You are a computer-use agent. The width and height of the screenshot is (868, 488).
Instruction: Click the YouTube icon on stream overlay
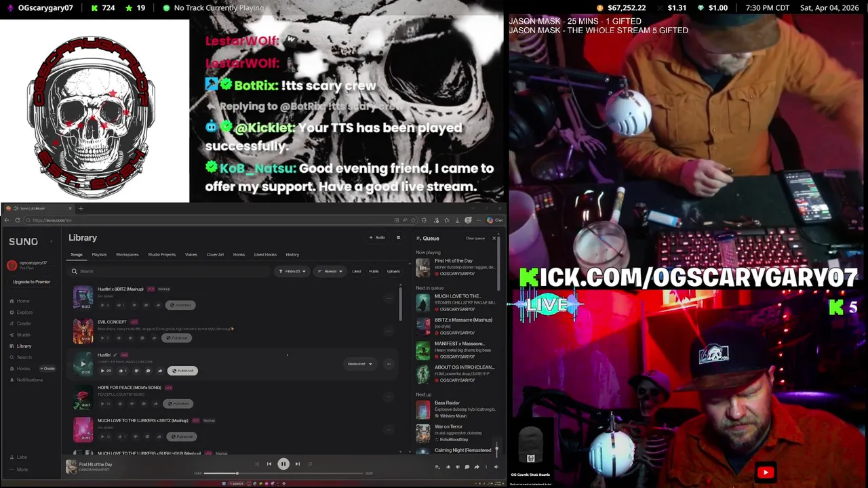pyautogui.click(x=766, y=472)
